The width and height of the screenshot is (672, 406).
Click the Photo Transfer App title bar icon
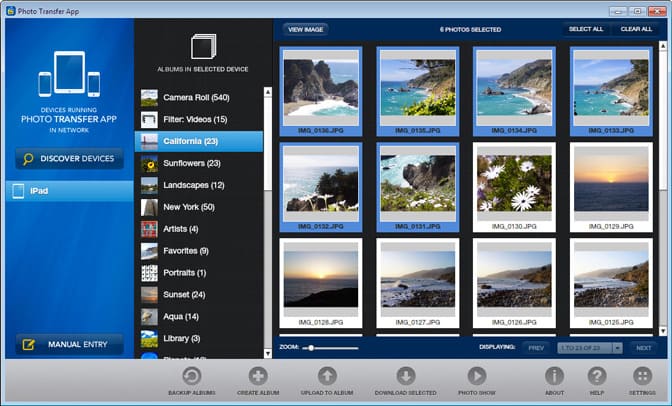coord(10,11)
